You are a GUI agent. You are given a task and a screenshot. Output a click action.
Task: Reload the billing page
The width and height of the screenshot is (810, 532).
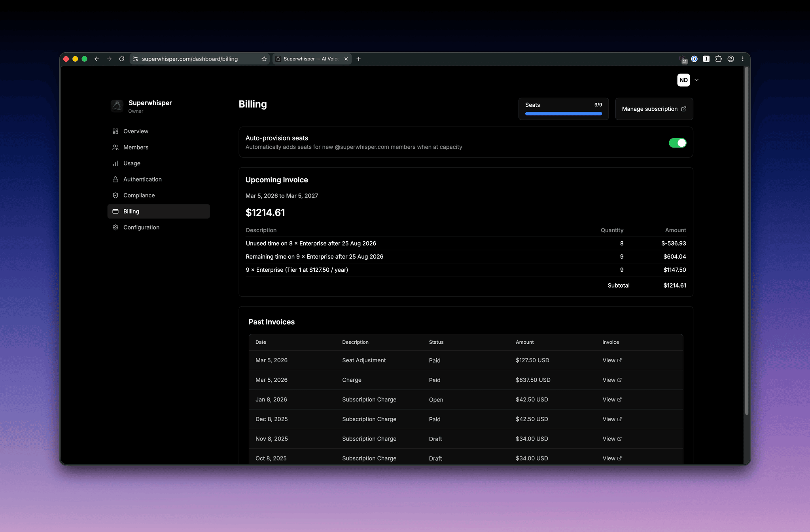pos(122,59)
